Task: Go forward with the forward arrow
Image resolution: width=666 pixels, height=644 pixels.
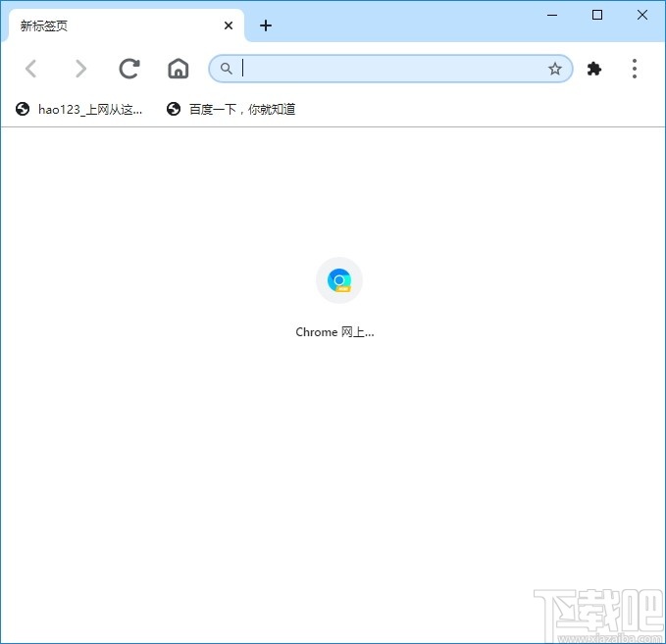Action: tap(80, 69)
